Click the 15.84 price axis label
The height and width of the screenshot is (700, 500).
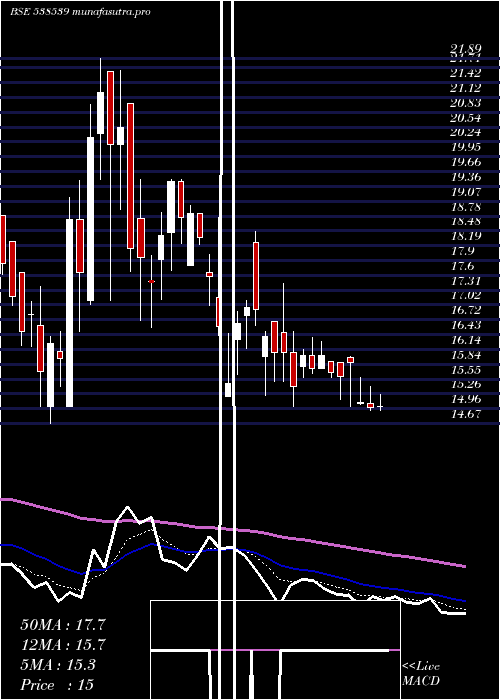click(466, 355)
